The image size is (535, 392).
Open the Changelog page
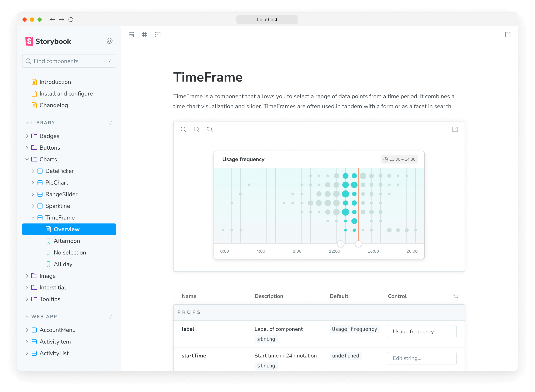click(x=54, y=105)
